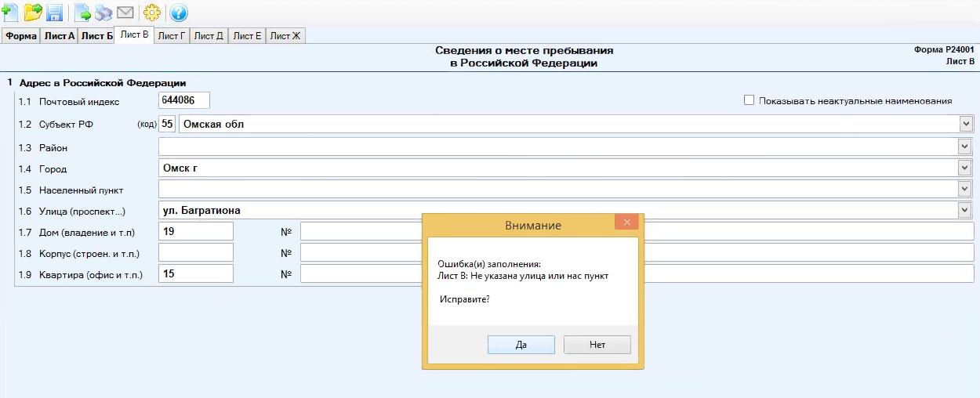The image size is (980, 398).
Task: Expand the Район dropdown
Action: [965, 147]
